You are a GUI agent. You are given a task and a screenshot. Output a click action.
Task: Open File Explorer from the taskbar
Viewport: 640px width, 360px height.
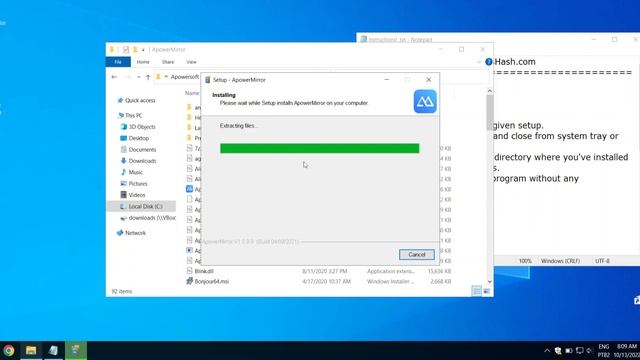point(31,350)
